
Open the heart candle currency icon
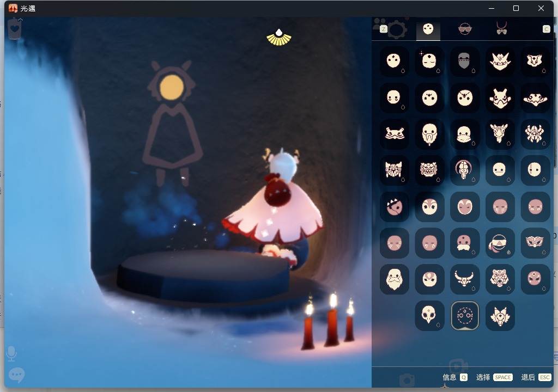click(15, 28)
